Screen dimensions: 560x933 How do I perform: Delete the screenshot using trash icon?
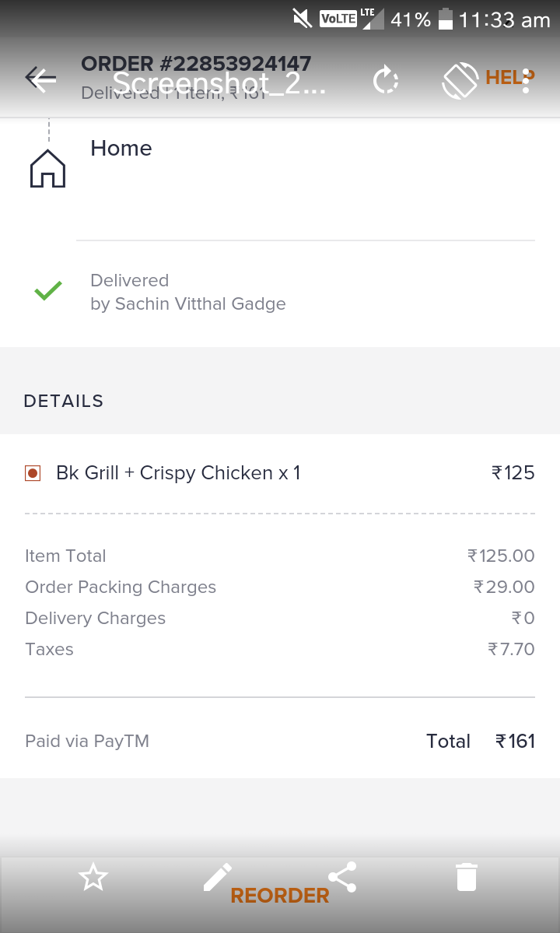pos(466,877)
